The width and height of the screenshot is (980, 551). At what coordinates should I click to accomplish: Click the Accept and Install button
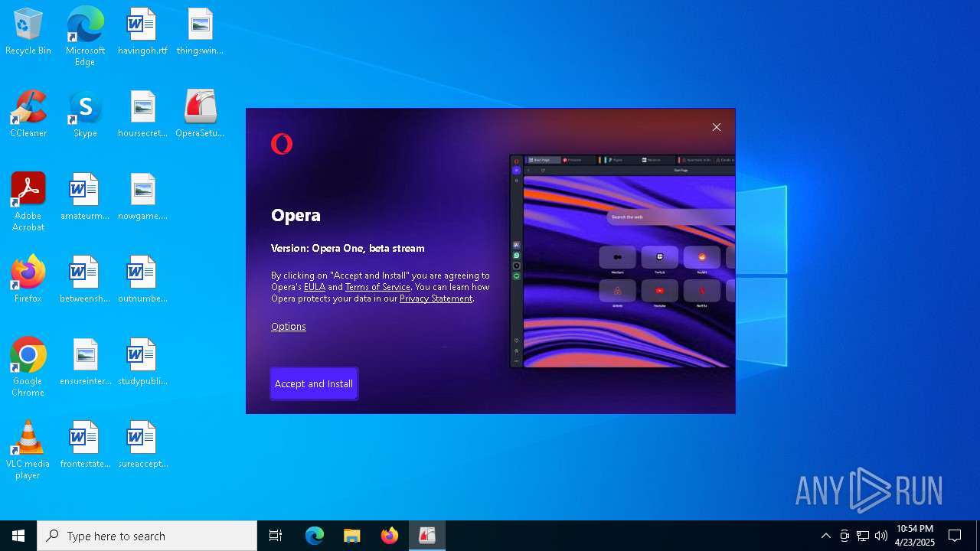tap(314, 383)
